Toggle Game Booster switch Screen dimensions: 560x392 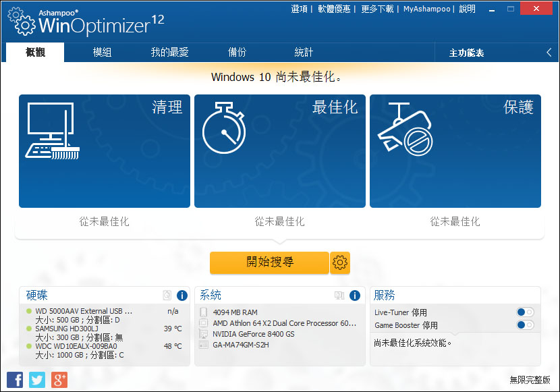click(525, 325)
